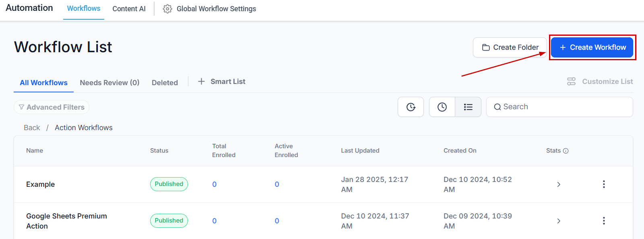Image resolution: width=644 pixels, height=239 pixels.
Task: Open the Advanced Filters options
Action: tap(52, 107)
